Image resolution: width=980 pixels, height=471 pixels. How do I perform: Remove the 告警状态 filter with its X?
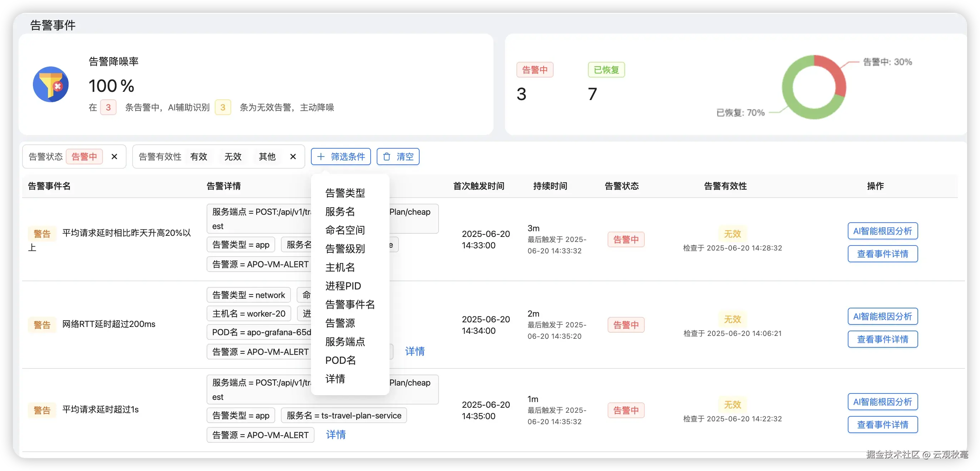click(x=114, y=157)
